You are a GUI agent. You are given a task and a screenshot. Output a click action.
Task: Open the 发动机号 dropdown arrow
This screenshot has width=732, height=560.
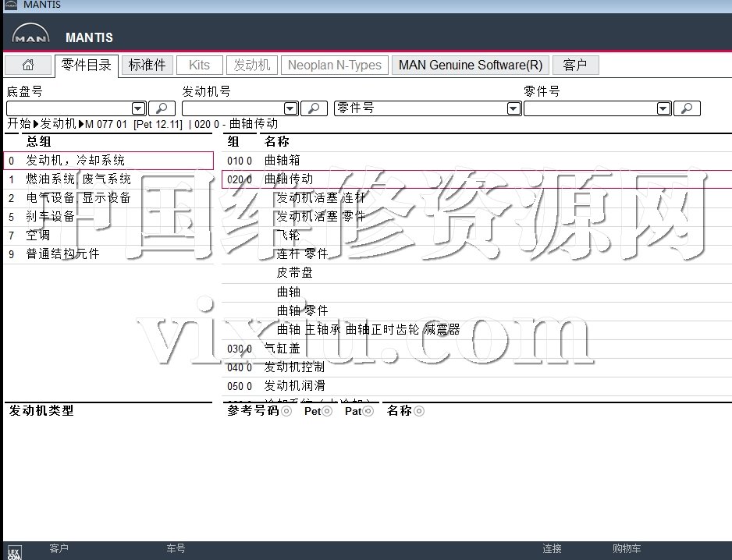click(x=290, y=108)
